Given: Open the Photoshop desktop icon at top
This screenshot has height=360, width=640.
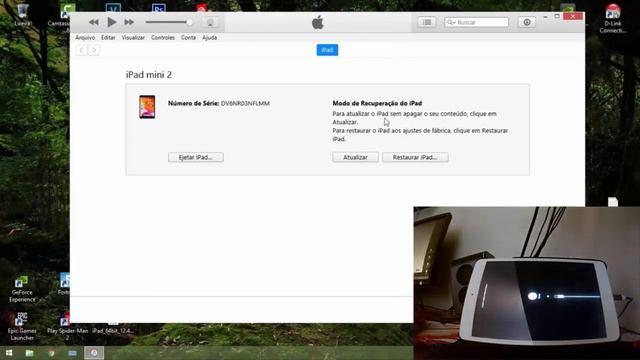Looking at the screenshot, I should (158, 8).
